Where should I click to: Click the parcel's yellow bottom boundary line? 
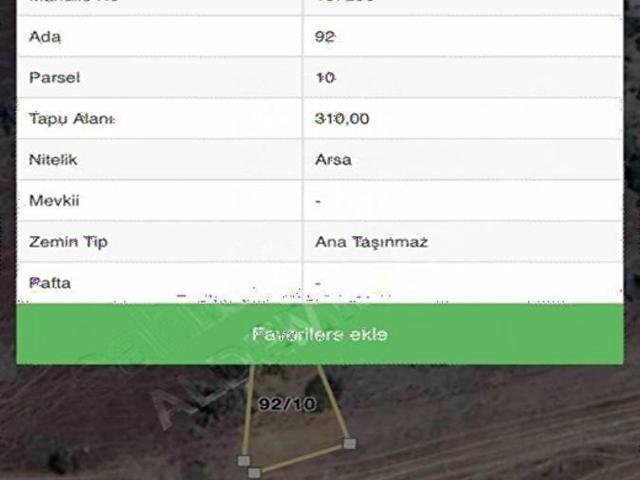(x=302, y=458)
